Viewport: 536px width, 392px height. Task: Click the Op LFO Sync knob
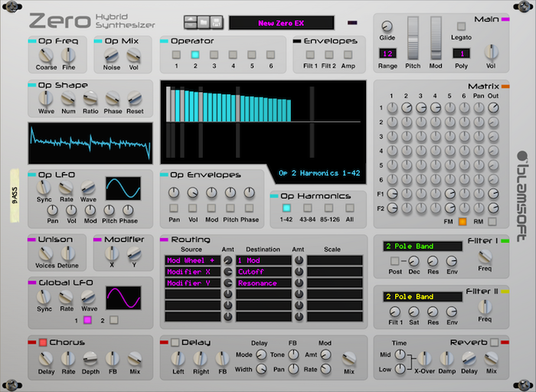point(44,188)
